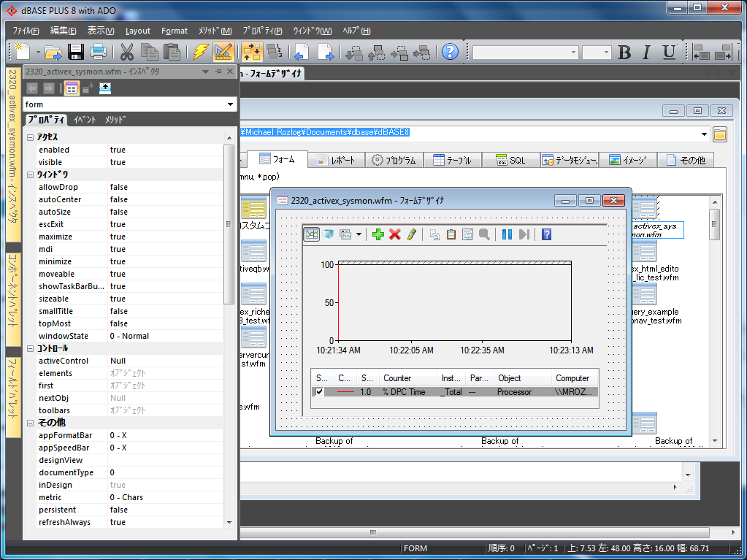Click the bottom horizontal scrollbar thumb
The image size is (747, 560).
coord(373,532)
